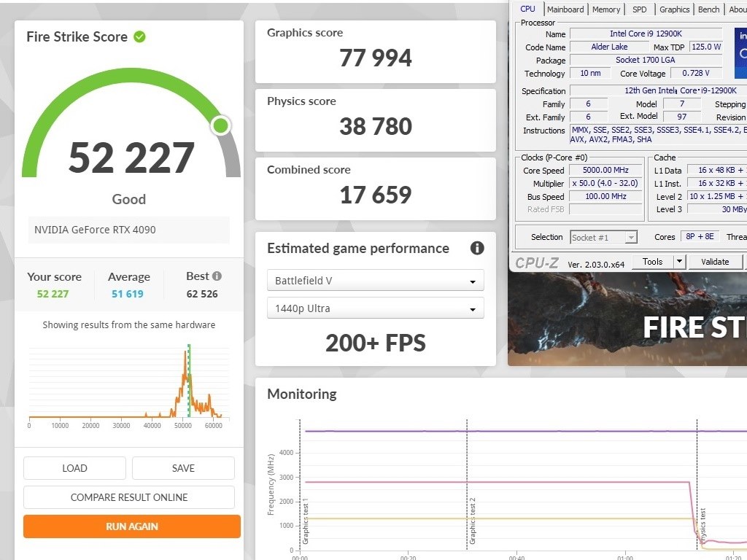Switch to the Memory tab in CPU-Z
The width and height of the screenshot is (747, 560).
tap(606, 9)
